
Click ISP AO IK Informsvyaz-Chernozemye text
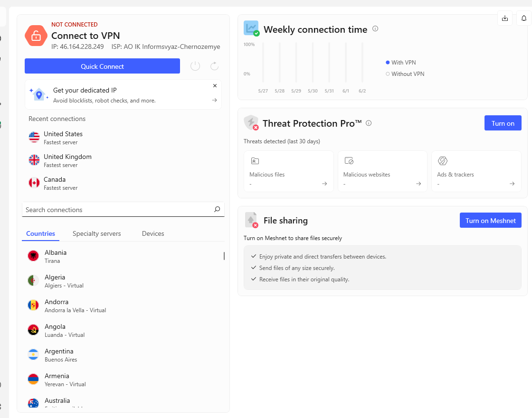166,47
